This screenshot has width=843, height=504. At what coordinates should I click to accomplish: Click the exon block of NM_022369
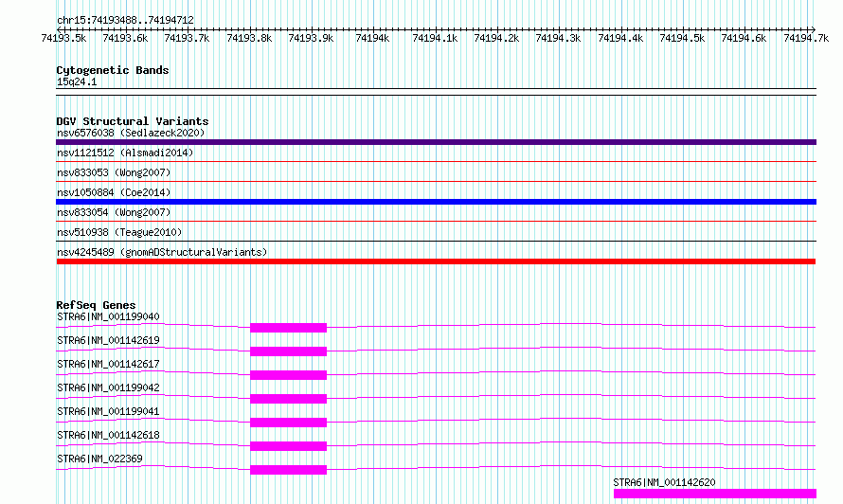pyautogui.click(x=288, y=470)
